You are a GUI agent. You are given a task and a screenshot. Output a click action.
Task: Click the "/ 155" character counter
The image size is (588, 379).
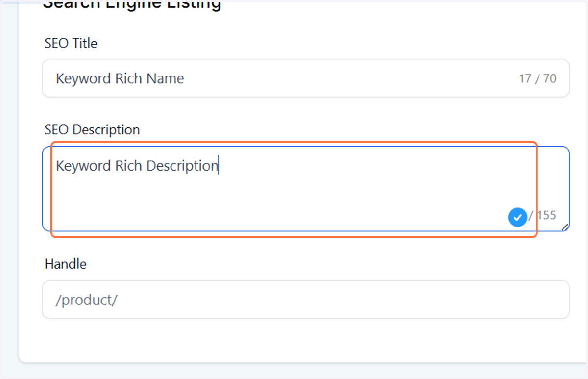tap(542, 215)
